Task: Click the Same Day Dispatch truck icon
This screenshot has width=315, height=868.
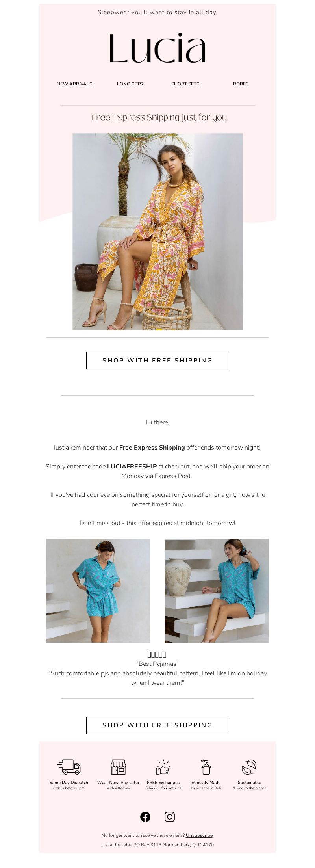Action: point(69,767)
